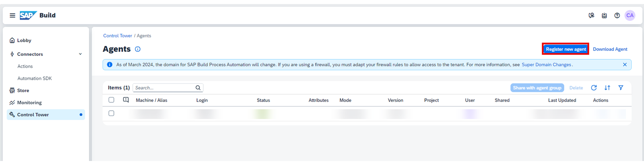Viewport: 644px width, 165px height.
Task: Tick the select-all checkbox in table header
Action: click(111, 100)
